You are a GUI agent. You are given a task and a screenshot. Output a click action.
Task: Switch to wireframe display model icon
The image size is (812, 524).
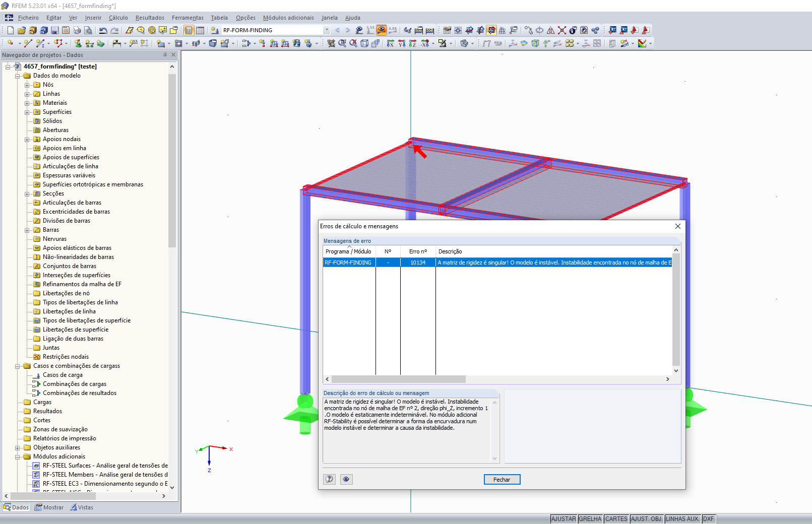click(x=364, y=43)
